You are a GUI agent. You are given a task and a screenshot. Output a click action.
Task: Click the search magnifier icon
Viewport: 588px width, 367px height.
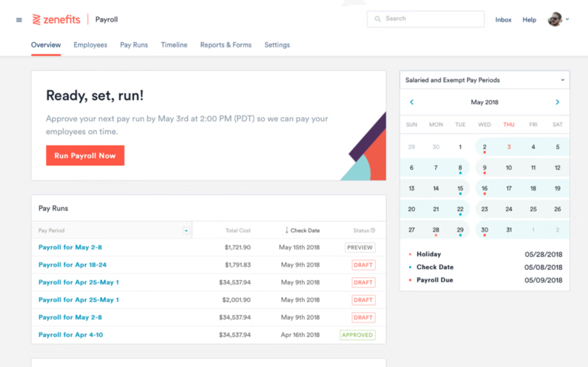coord(377,19)
